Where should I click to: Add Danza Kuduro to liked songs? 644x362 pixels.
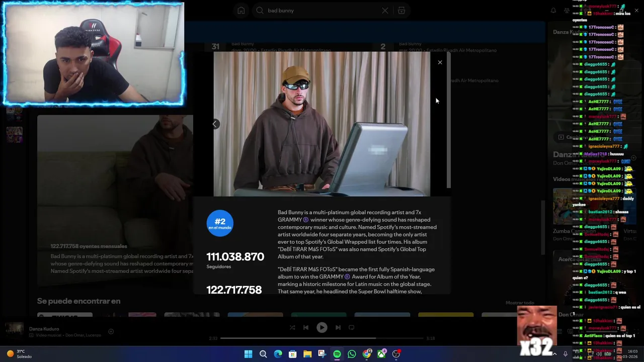click(111, 331)
